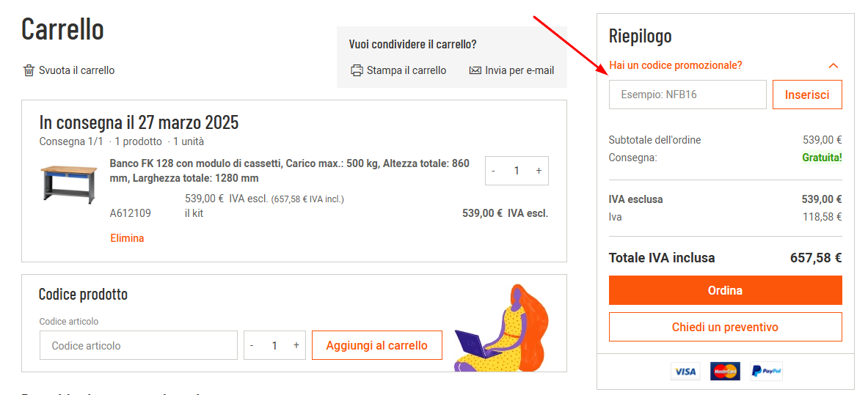Decrease quantity in Codice prodotto section
This screenshot has height=395, width=868.
(252, 345)
